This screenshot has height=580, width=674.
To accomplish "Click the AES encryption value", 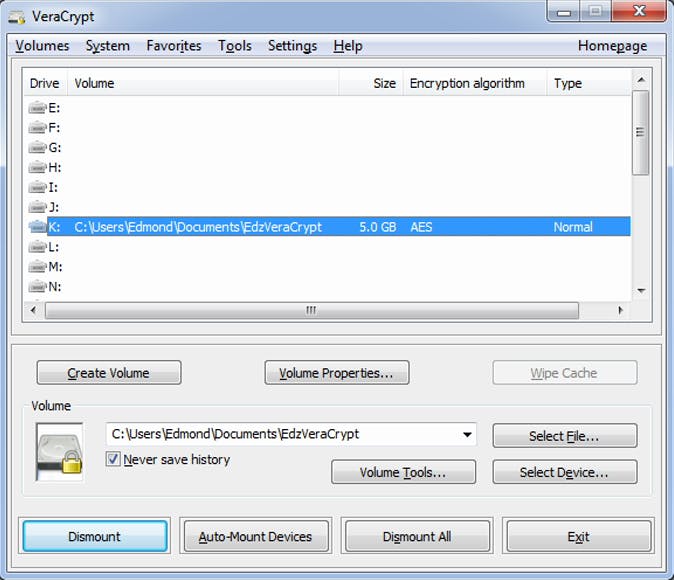I will tap(421, 227).
